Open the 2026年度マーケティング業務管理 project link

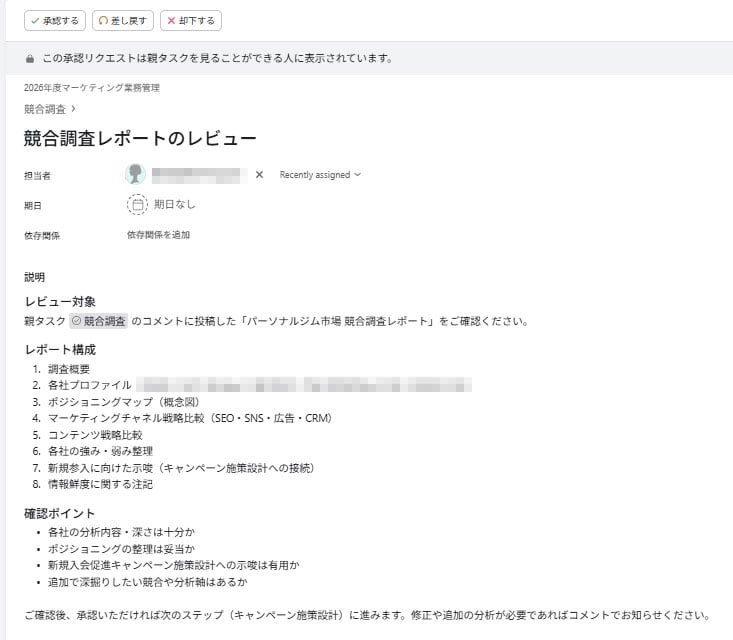tap(91, 88)
